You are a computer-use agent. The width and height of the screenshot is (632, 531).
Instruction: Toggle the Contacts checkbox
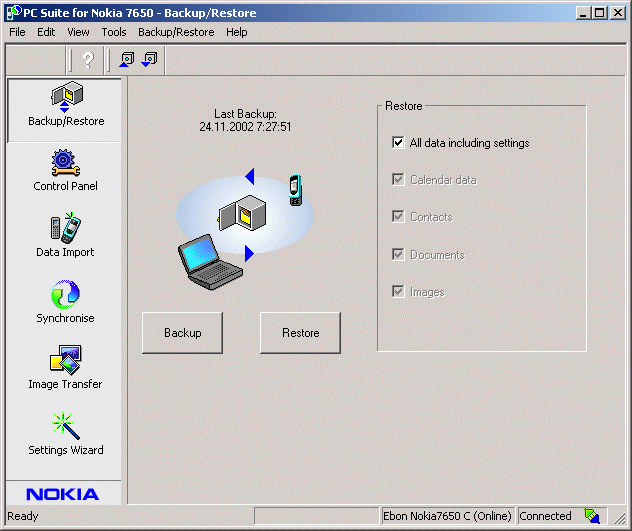[x=398, y=217]
